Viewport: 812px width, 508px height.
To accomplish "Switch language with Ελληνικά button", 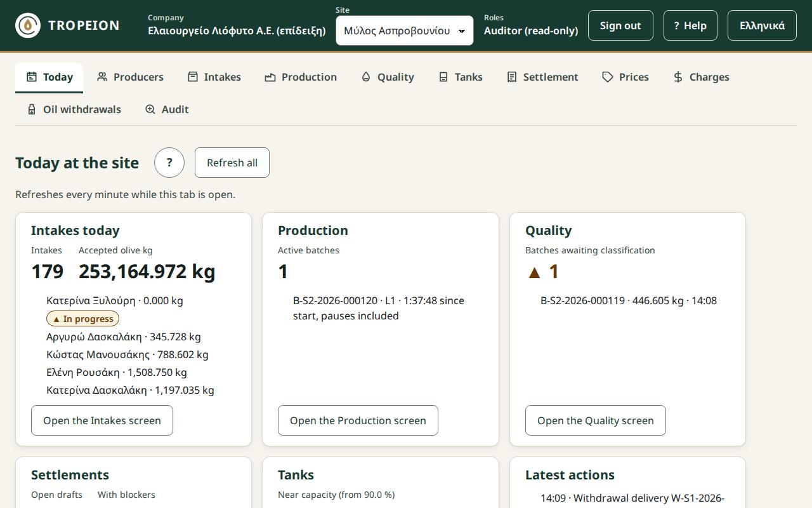I will [762, 25].
